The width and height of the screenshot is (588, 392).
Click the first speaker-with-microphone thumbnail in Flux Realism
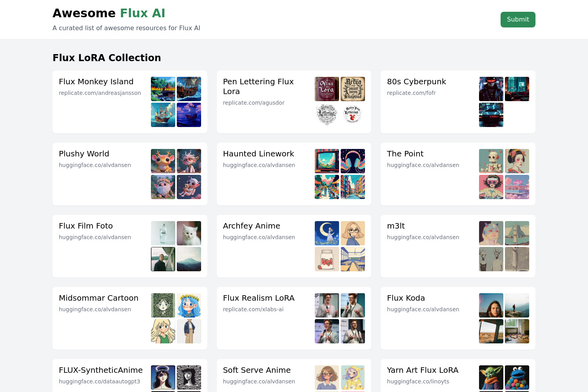pyautogui.click(x=327, y=305)
